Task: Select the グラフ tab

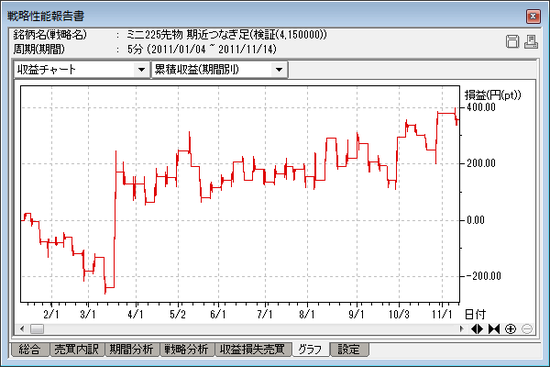Action: 310,349
